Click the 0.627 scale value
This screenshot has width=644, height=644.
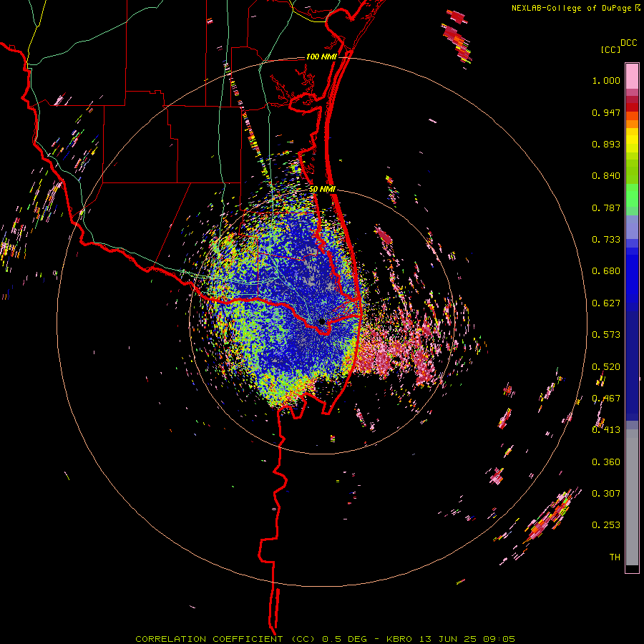tap(606, 303)
